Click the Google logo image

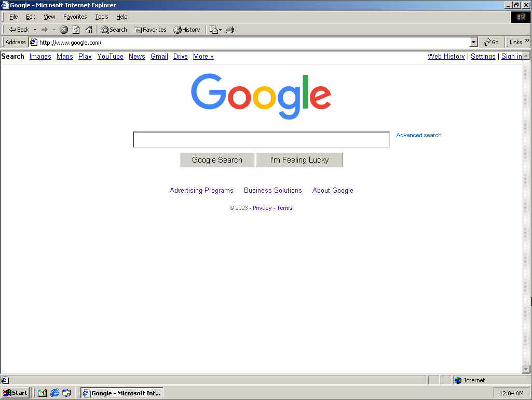[261, 96]
